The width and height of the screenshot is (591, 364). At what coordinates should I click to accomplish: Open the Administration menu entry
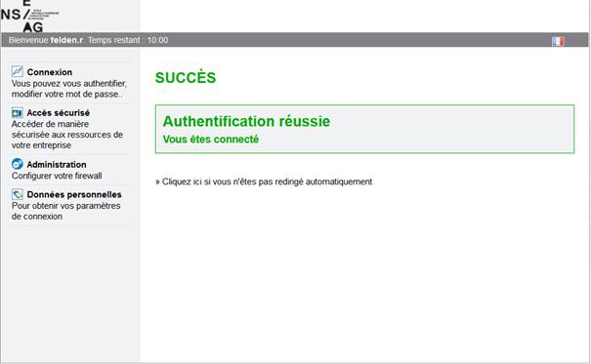[x=57, y=165]
